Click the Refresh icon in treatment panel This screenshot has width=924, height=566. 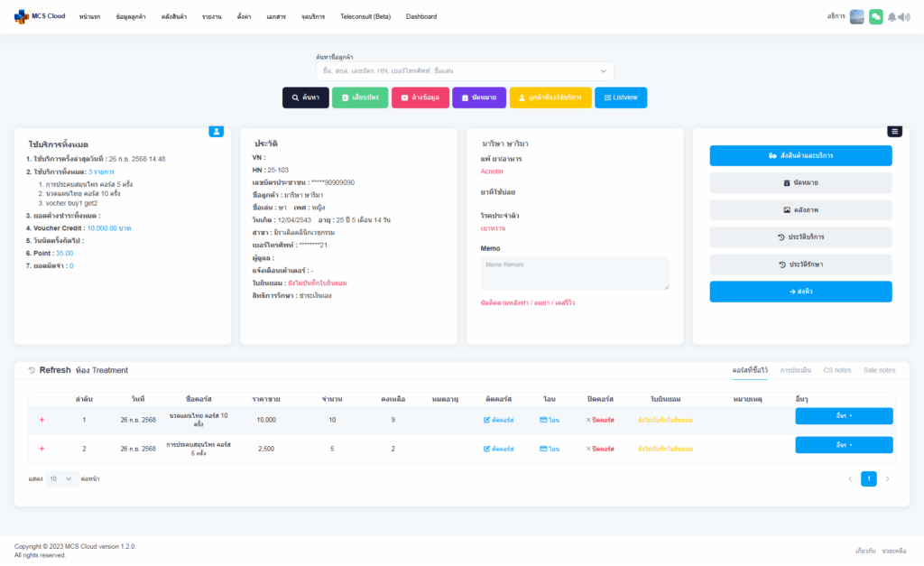pos(32,370)
